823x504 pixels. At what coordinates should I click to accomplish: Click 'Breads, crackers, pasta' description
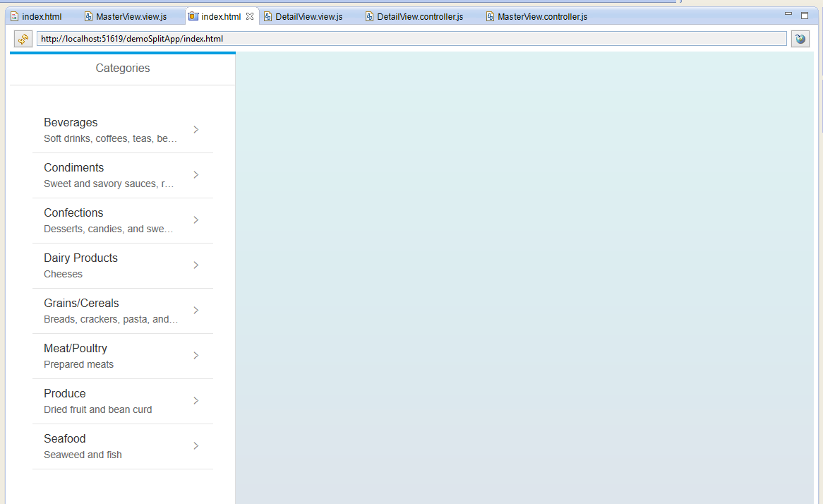coord(111,319)
